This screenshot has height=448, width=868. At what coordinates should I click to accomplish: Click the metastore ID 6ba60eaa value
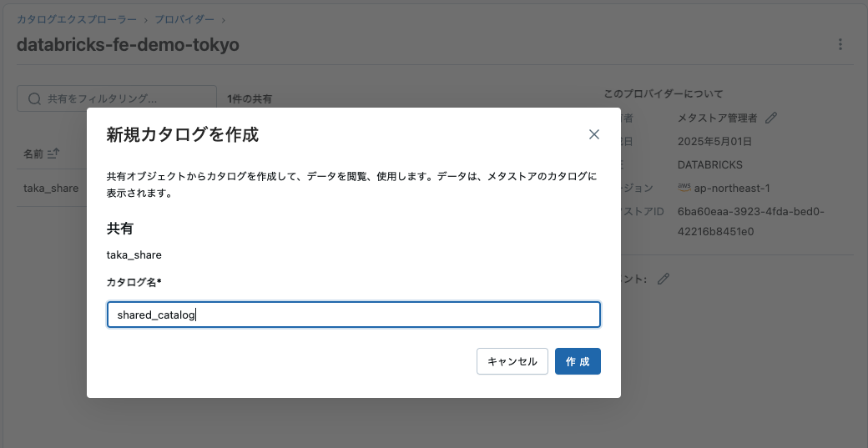(x=750, y=221)
